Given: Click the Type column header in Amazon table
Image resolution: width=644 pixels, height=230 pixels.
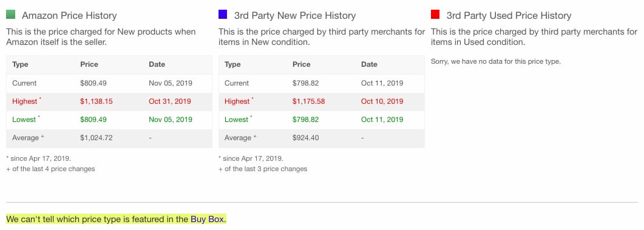Looking at the screenshot, I should [x=20, y=64].
